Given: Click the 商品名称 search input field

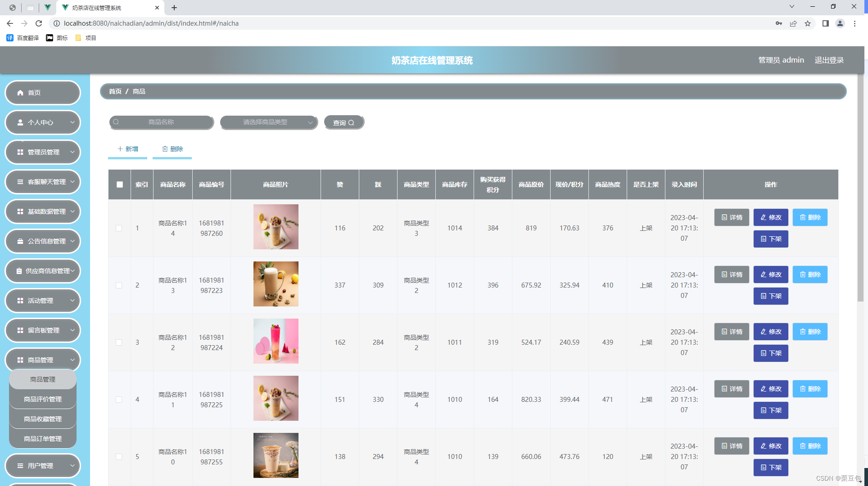Looking at the screenshot, I should click(161, 122).
